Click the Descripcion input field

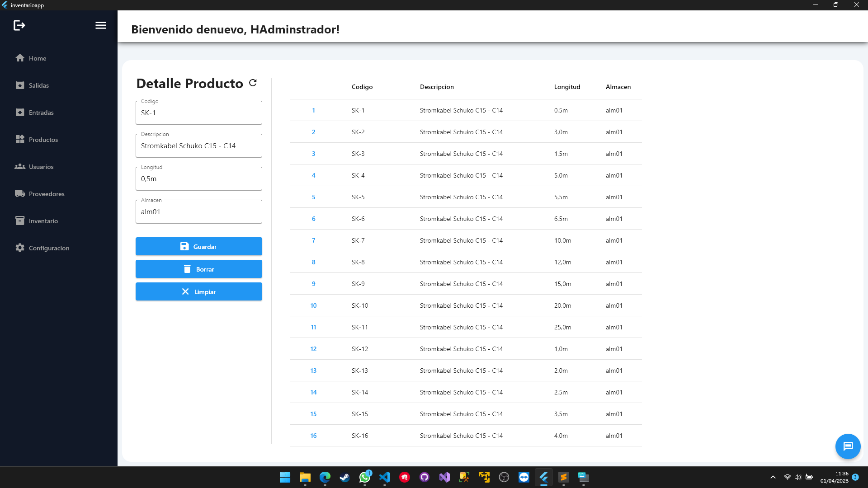coord(199,145)
